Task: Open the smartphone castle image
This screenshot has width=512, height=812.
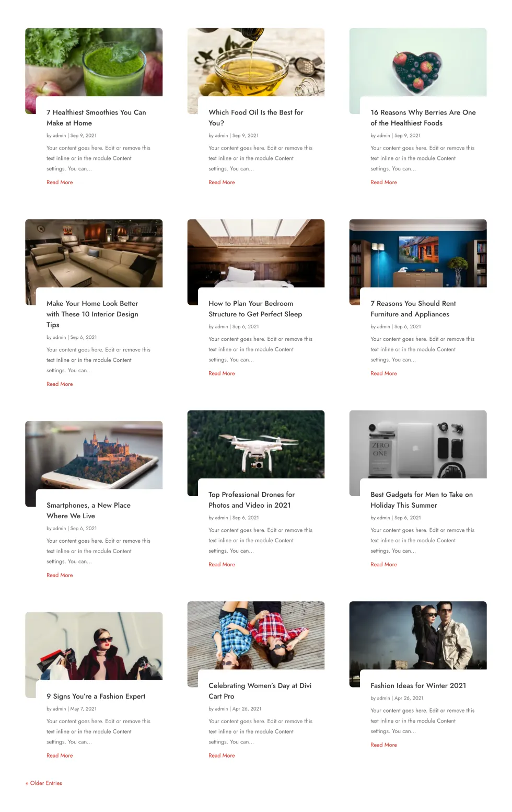Action: pos(94,455)
